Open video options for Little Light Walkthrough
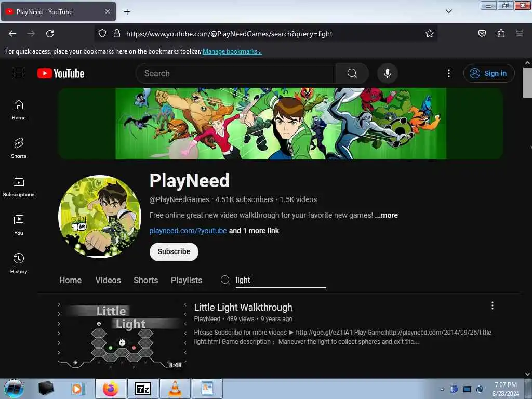 click(493, 305)
